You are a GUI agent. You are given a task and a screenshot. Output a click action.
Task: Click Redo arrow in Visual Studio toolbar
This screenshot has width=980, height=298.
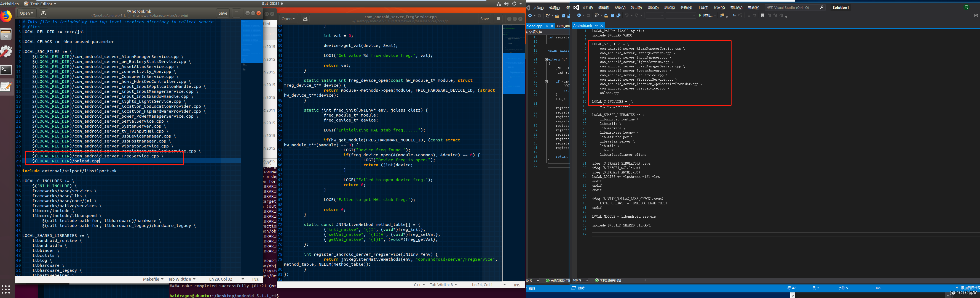[x=636, y=16]
